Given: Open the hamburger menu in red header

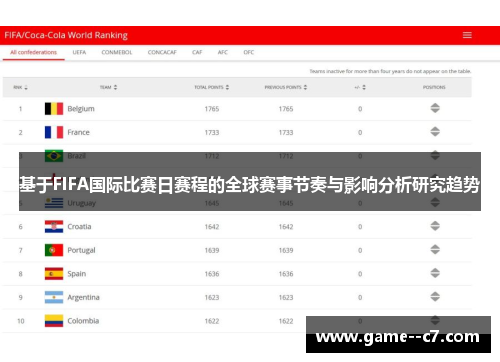Looking at the screenshot, I should pos(467,35).
